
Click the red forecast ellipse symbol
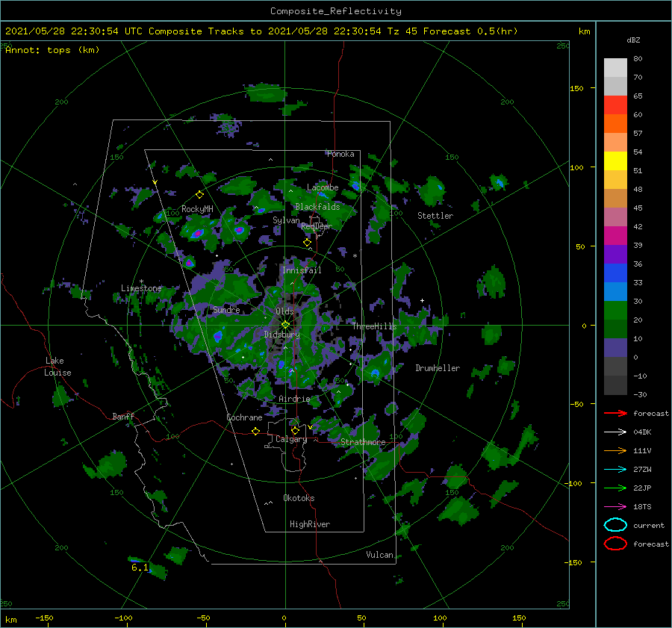(x=615, y=544)
